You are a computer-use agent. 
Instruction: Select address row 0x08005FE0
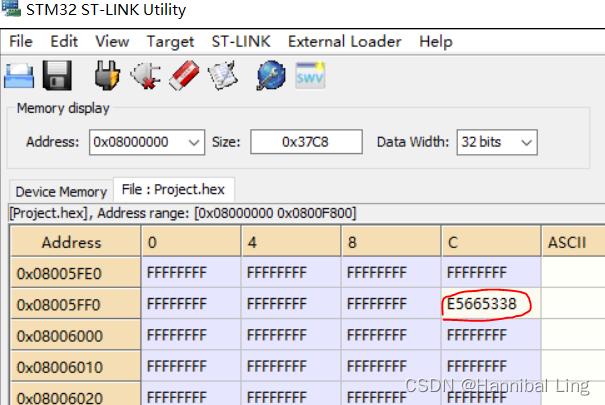click(76, 273)
